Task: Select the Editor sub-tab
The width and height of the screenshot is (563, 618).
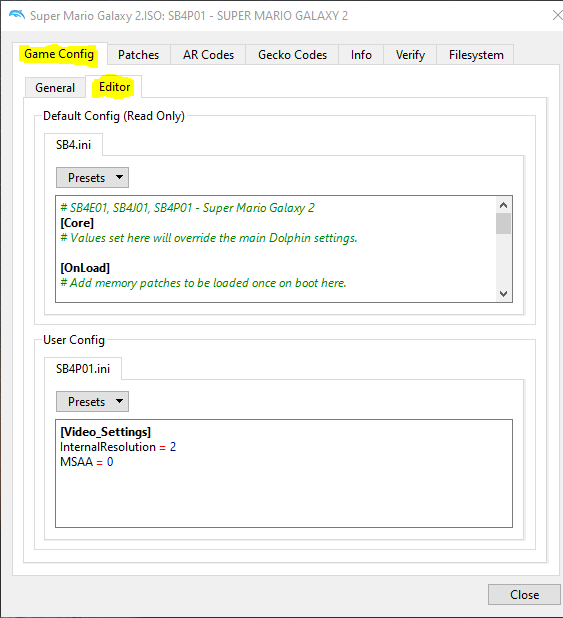Action: (x=114, y=87)
